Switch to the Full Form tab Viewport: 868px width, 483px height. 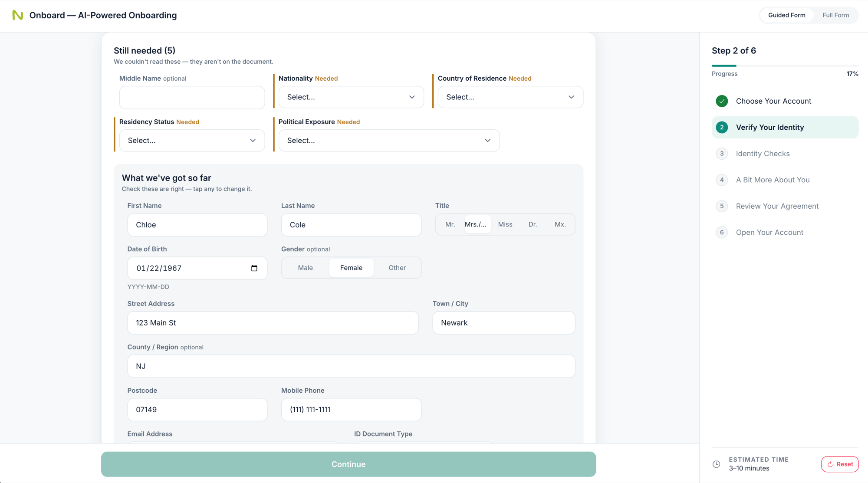pos(835,15)
